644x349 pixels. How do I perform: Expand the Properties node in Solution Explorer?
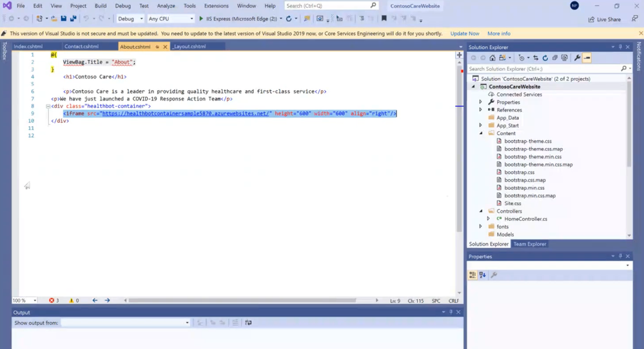(x=480, y=102)
